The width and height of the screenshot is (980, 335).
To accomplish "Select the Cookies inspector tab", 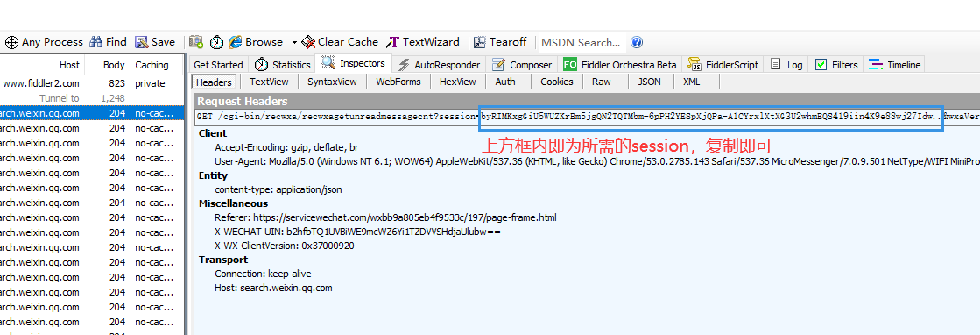I will [556, 82].
